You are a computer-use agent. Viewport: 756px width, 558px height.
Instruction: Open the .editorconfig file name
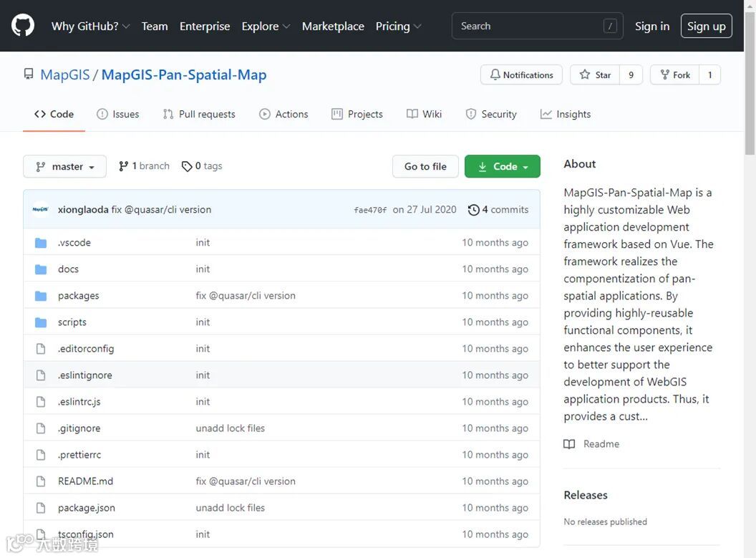tap(86, 349)
